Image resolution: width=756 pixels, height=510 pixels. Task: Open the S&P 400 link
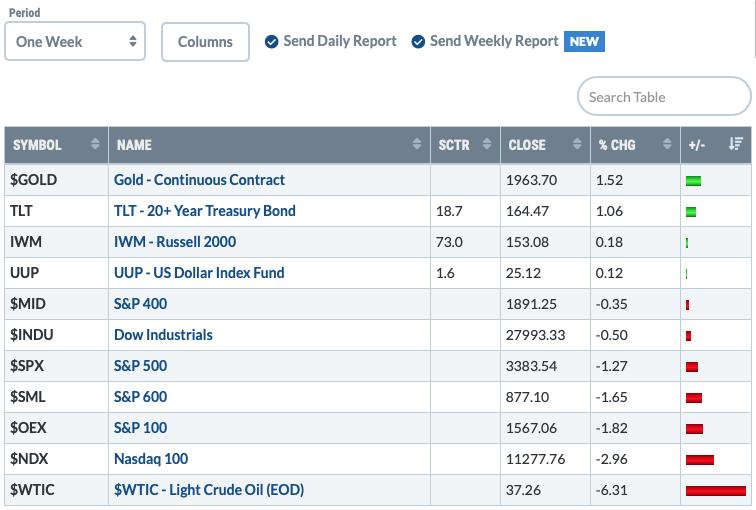140,304
